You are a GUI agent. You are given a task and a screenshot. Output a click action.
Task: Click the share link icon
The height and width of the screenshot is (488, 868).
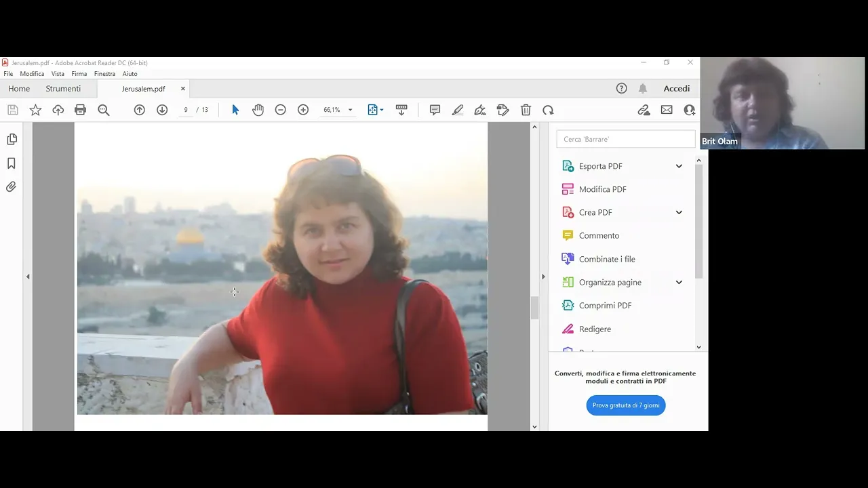pyautogui.click(x=644, y=110)
